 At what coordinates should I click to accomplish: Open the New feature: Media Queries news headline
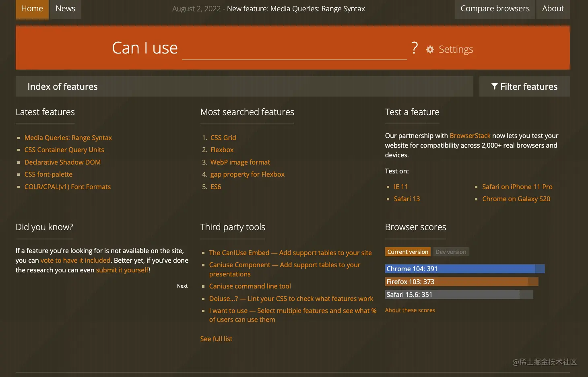click(296, 9)
